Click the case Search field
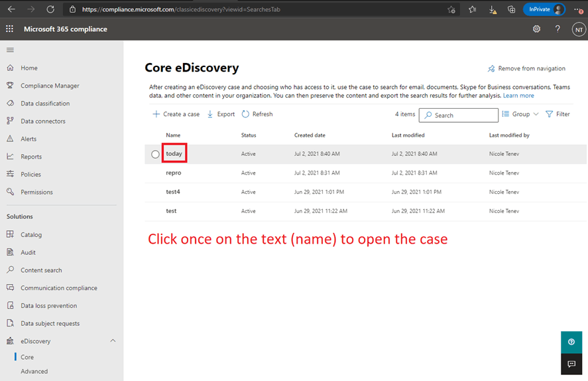The image size is (588, 381). coord(459,115)
